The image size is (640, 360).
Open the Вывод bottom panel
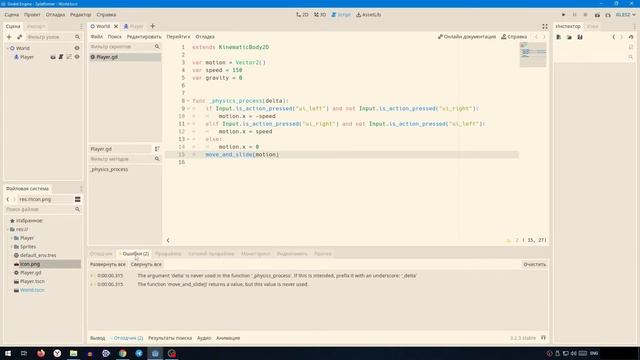pyautogui.click(x=98, y=338)
